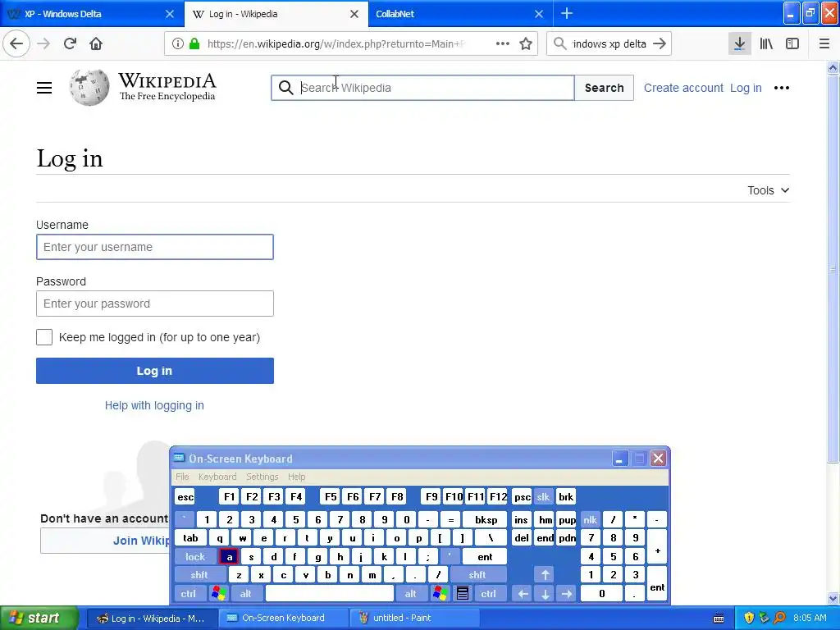Open a new tab with the plus icon
The image size is (840, 630).
(566, 13)
